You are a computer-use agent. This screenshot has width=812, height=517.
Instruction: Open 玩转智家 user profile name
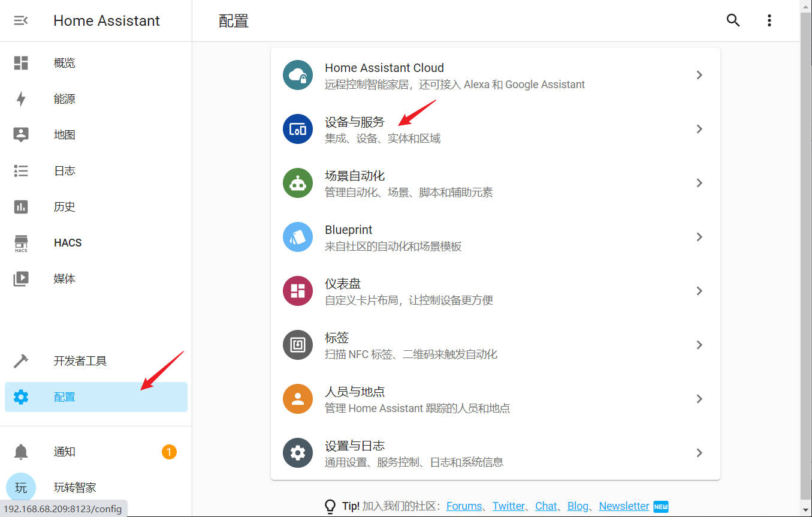[x=75, y=488]
